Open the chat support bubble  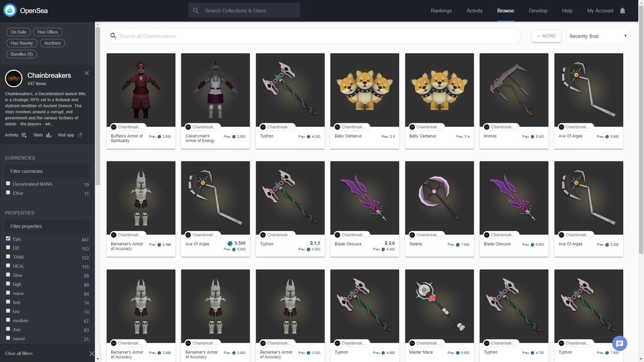[619, 344]
